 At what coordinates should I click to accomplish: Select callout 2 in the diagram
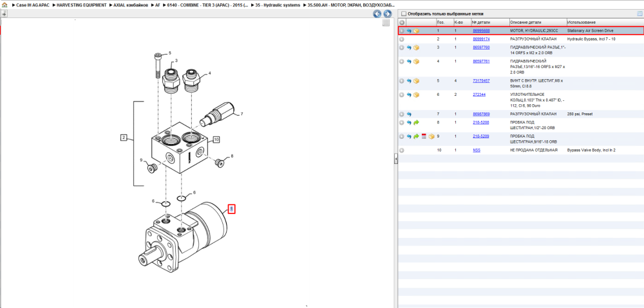[x=123, y=138]
